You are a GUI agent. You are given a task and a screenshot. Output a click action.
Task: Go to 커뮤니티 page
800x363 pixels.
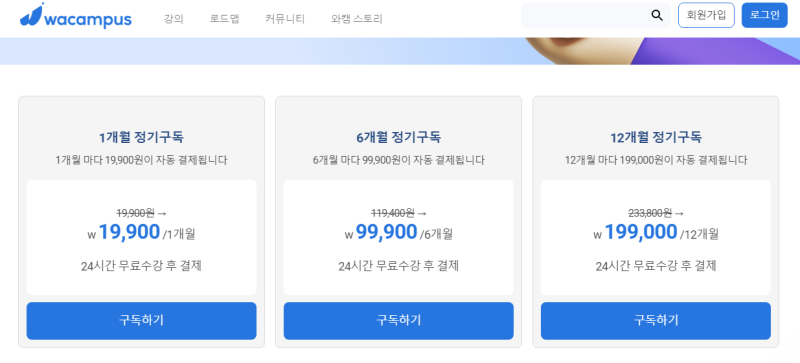[285, 19]
